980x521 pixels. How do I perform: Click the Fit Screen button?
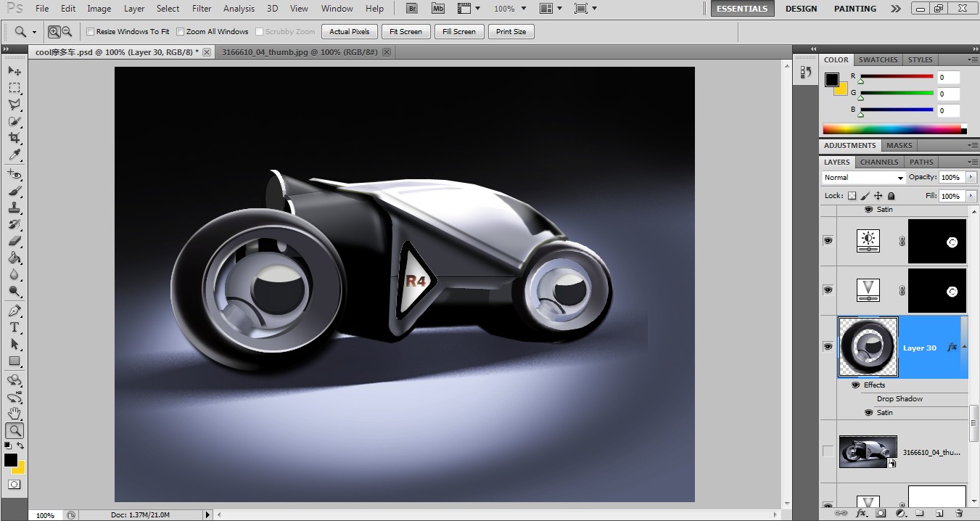pyautogui.click(x=405, y=32)
